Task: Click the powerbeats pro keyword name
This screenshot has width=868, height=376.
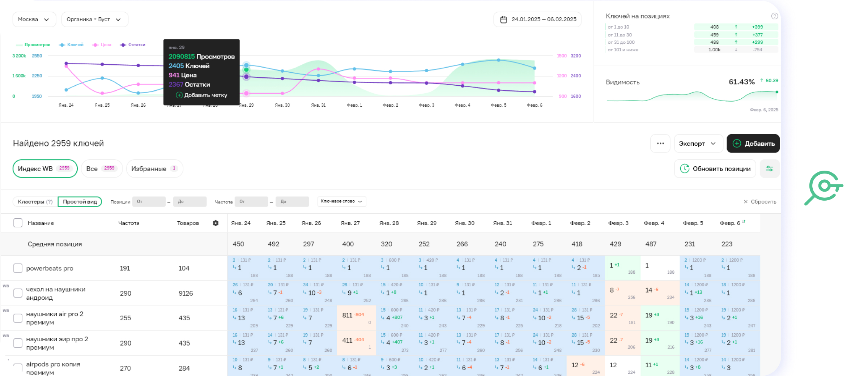Action: click(50, 268)
